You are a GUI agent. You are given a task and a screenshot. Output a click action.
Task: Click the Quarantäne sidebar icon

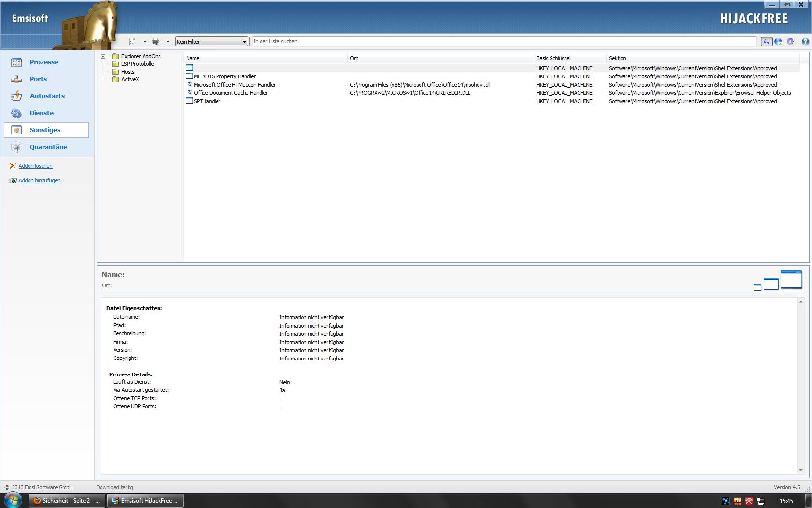pyautogui.click(x=16, y=147)
